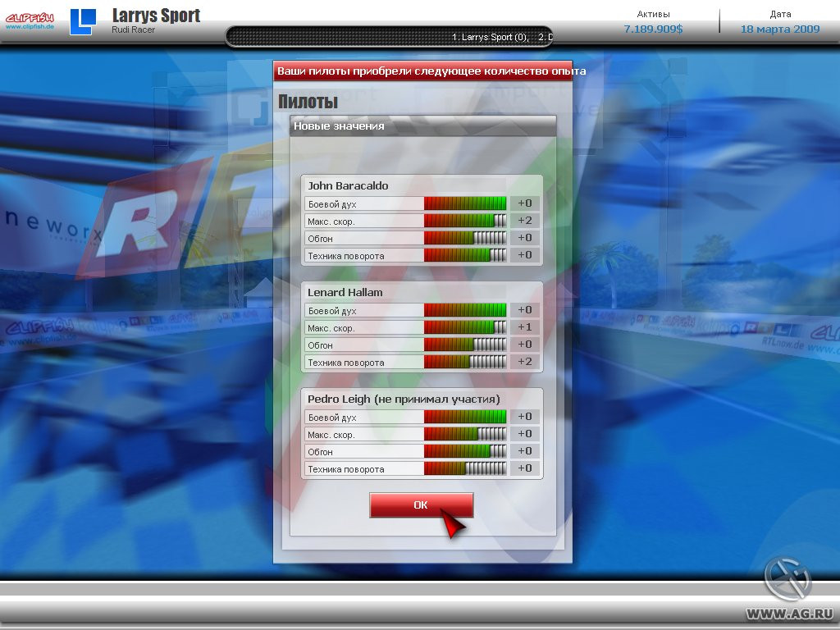Image resolution: width=840 pixels, height=630 pixels.
Task: Click Pedro Leigh's Техника поворота bar
Action: pos(465,468)
